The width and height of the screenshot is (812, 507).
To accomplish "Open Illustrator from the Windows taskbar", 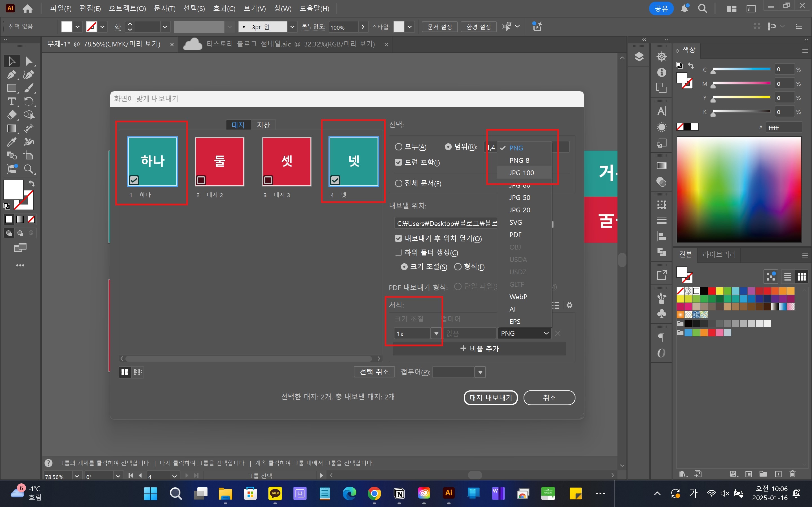I will (x=449, y=493).
